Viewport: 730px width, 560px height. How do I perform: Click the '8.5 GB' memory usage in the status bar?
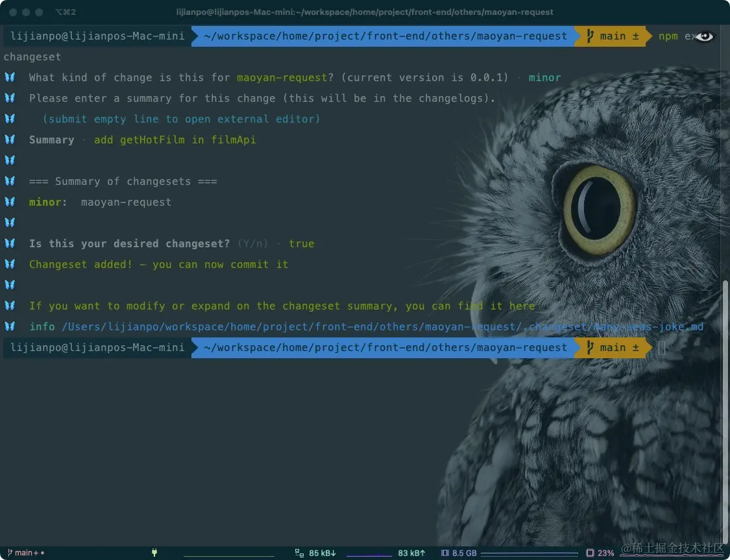click(464, 553)
